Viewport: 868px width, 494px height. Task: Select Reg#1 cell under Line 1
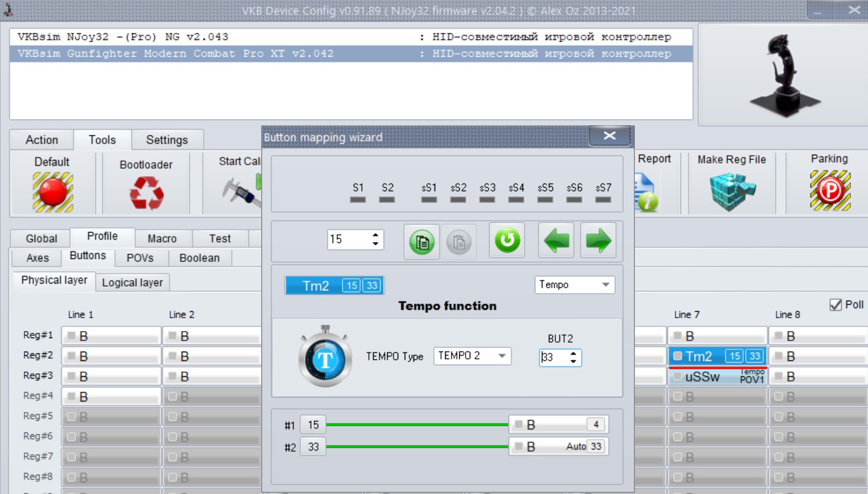(x=111, y=336)
